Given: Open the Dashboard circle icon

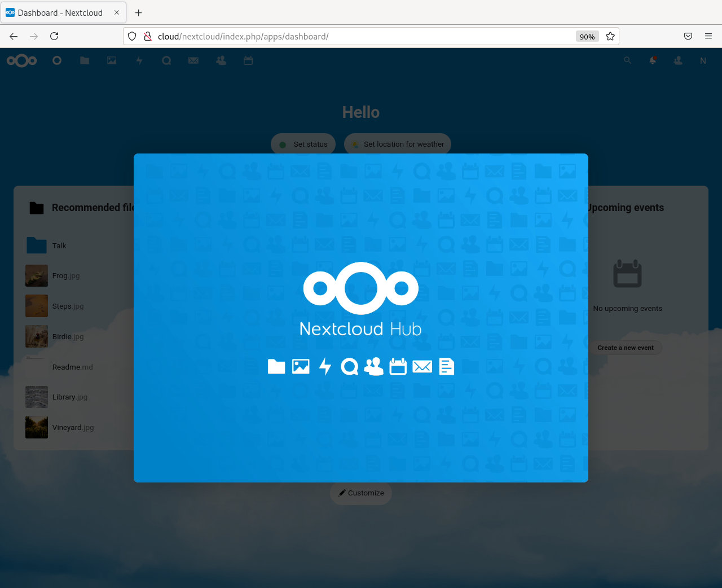Looking at the screenshot, I should [x=56, y=60].
